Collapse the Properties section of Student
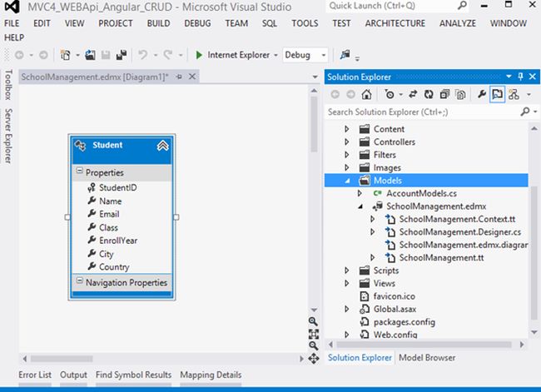 [x=79, y=171]
